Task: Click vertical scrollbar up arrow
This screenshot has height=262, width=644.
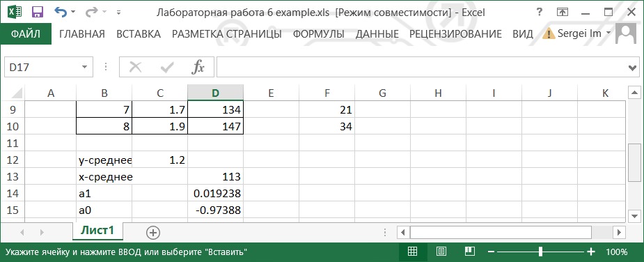Action: (635, 92)
